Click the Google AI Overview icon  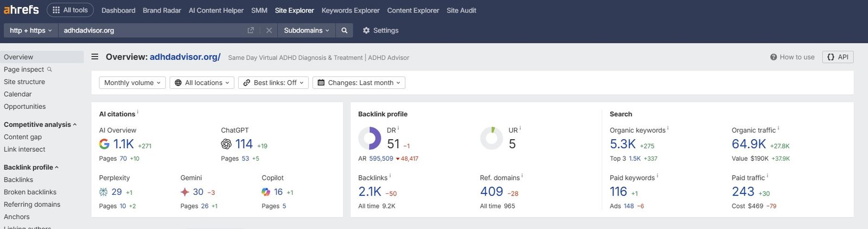[x=104, y=144]
